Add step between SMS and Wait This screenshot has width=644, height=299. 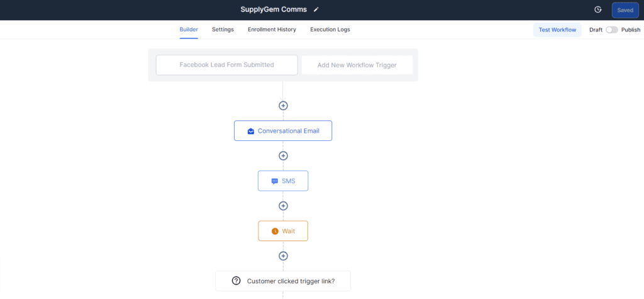coord(283,206)
